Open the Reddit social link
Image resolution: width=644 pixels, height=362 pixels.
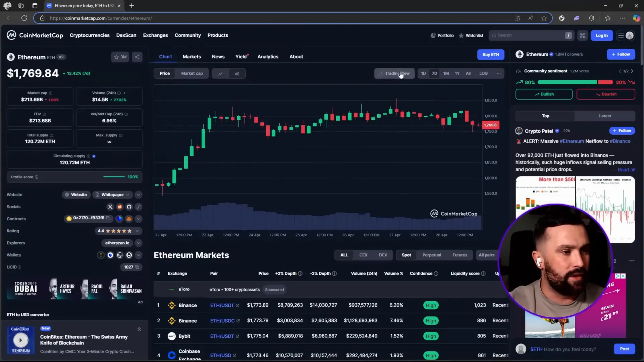pyautogui.click(x=119, y=207)
